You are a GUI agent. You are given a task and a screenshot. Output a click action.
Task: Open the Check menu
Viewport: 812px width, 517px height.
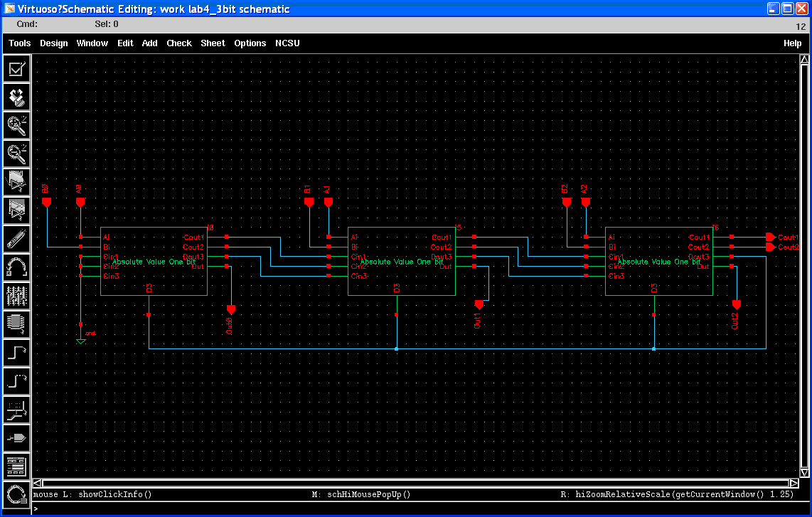pyautogui.click(x=179, y=43)
